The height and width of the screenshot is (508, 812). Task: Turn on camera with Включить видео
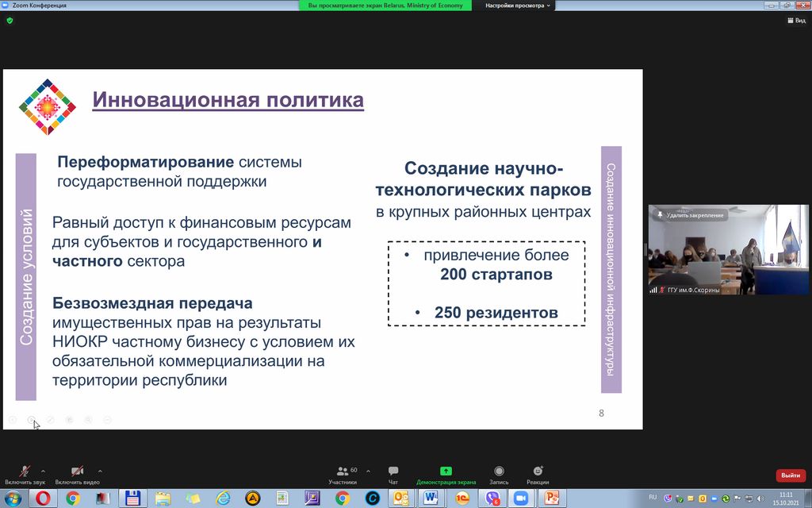click(77, 473)
